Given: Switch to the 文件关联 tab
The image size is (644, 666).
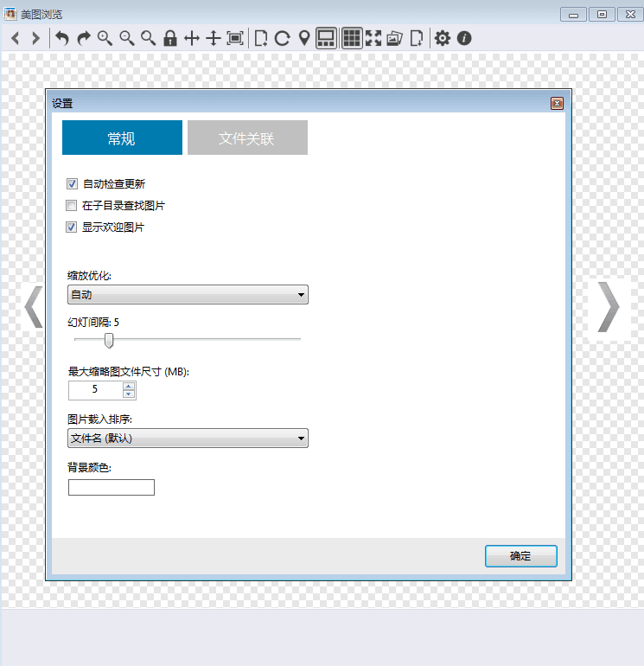Looking at the screenshot, I should point(246,138).
